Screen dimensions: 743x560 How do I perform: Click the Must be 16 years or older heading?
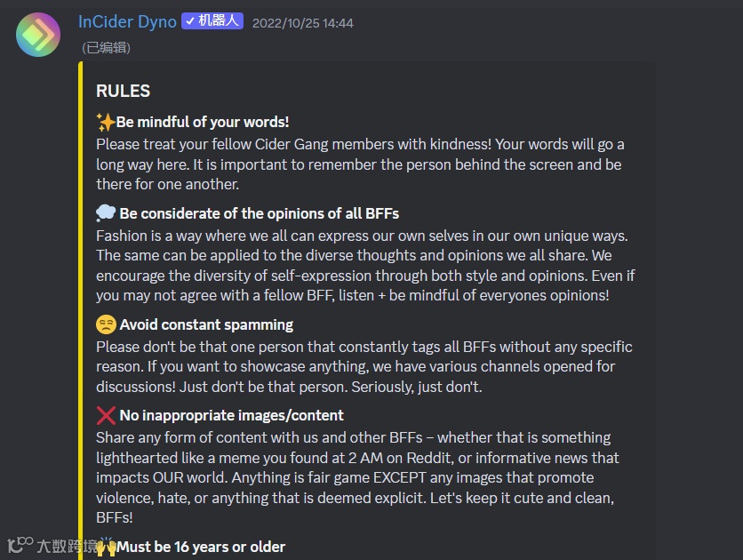pos(202,547)
